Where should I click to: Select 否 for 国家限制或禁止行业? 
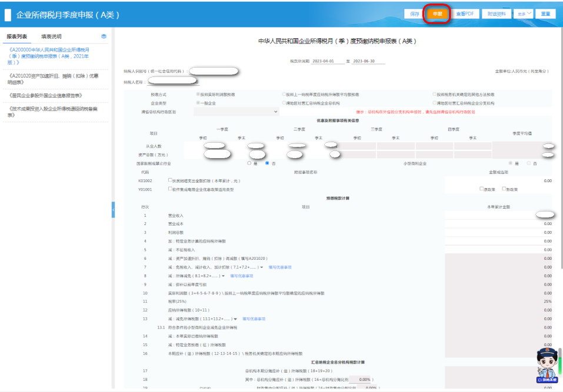(x=267, y=163)
